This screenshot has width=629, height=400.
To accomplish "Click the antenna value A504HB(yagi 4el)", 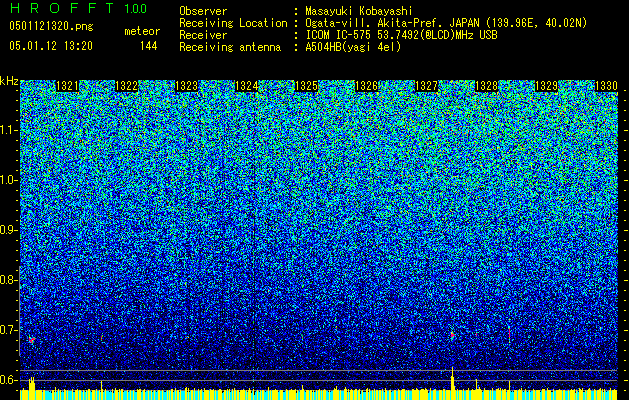I will tap(353, 47).
